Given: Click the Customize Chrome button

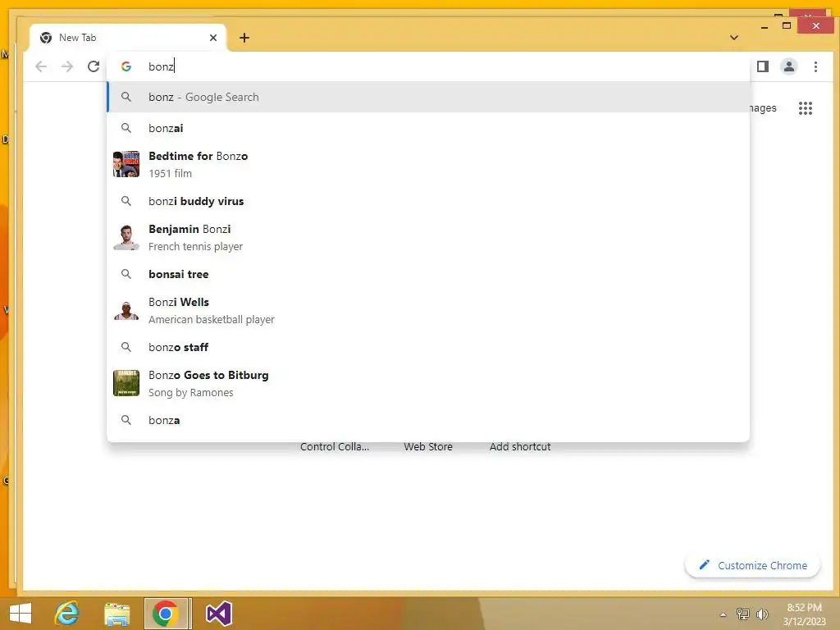Looking at the screenshot, I should tap(753, 565).
